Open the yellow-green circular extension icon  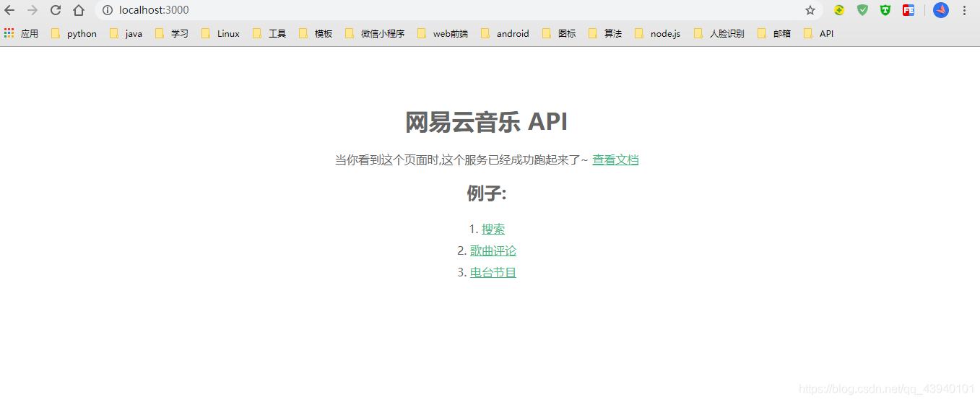839,10
